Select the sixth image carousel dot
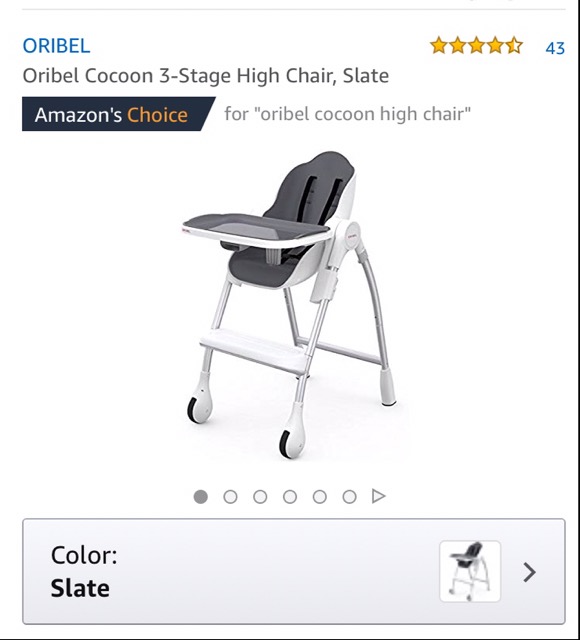 point(349,497)
